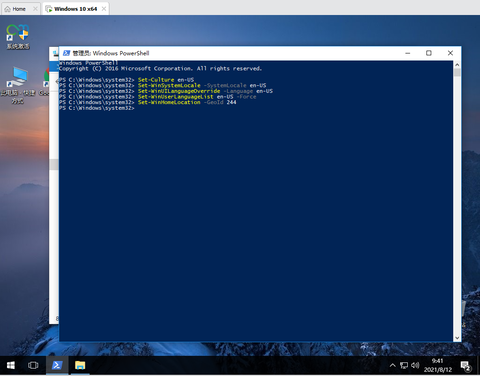Click the PowerShell scrollbar up arrow

[x=457, y=65]
